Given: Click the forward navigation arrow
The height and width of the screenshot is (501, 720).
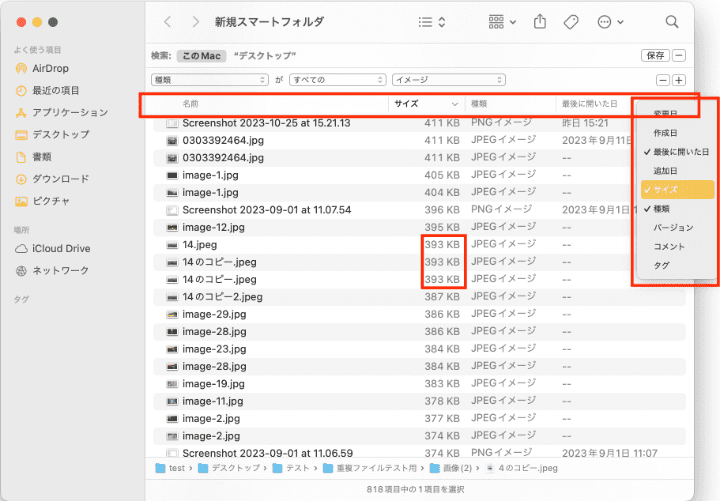Looking at the screenshot, I should pos(194,21).
